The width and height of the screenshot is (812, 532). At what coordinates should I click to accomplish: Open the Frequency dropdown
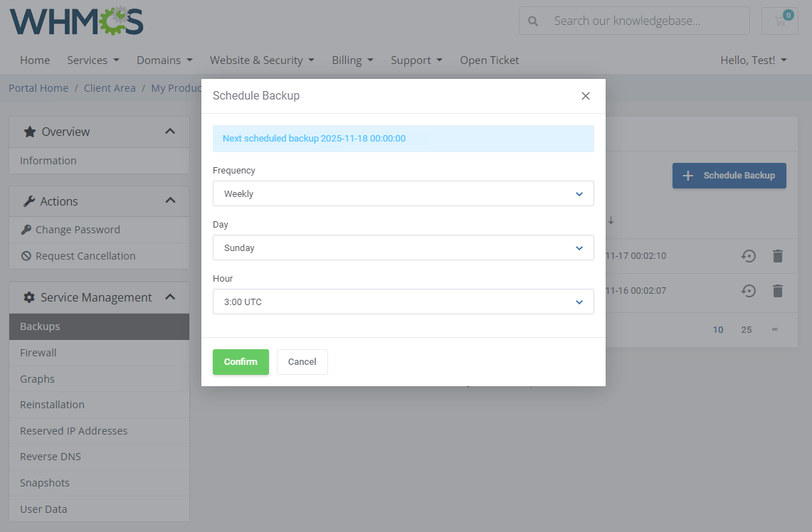(404, 193)
